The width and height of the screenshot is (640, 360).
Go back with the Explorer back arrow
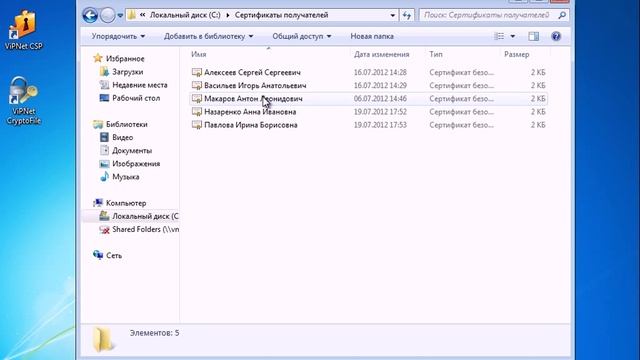pyautogui.click(x=90, y=16)
